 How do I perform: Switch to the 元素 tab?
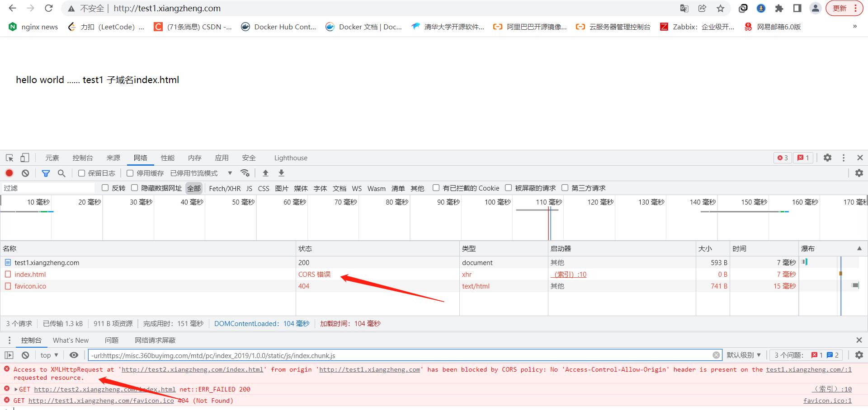pos(52,158)
